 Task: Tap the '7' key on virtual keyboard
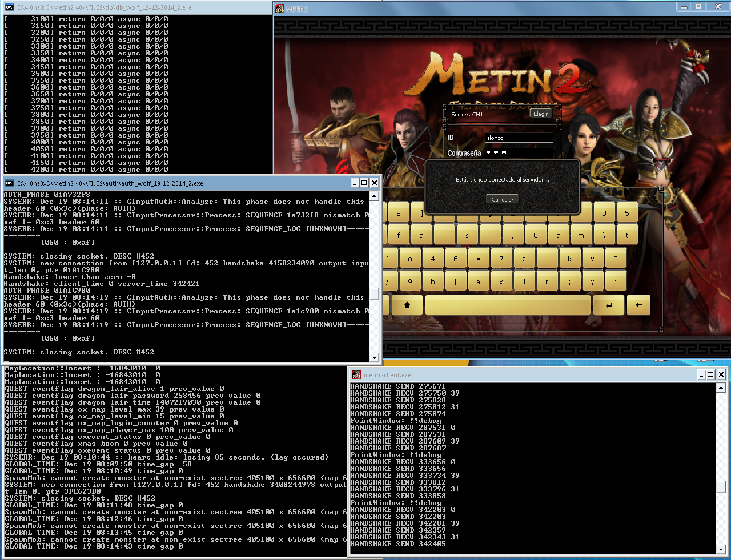(501, 259)
